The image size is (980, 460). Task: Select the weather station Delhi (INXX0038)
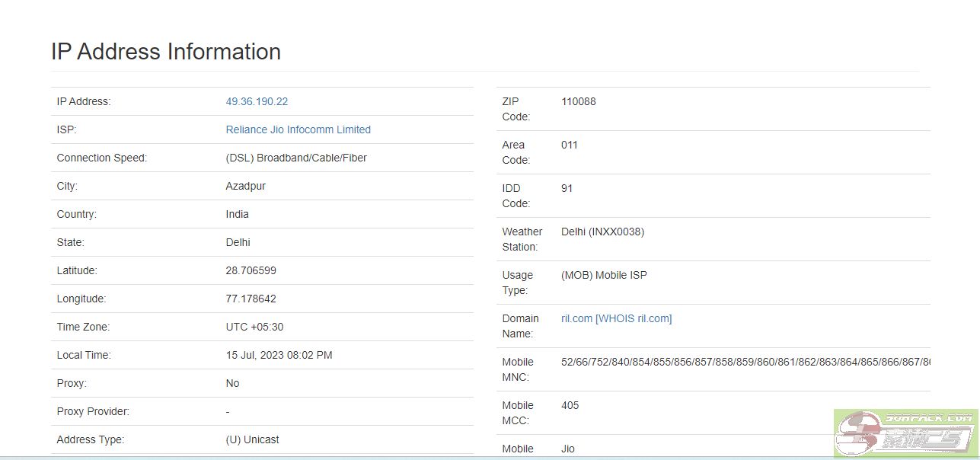603,232
